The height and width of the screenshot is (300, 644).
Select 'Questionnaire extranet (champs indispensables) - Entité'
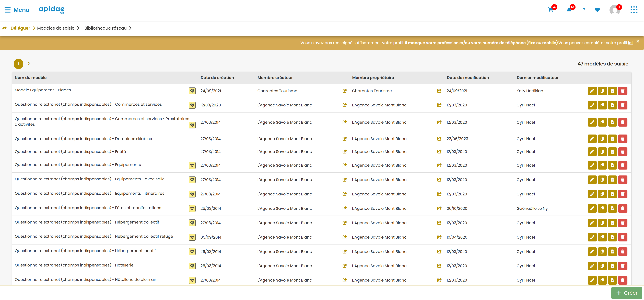[70, 152]
